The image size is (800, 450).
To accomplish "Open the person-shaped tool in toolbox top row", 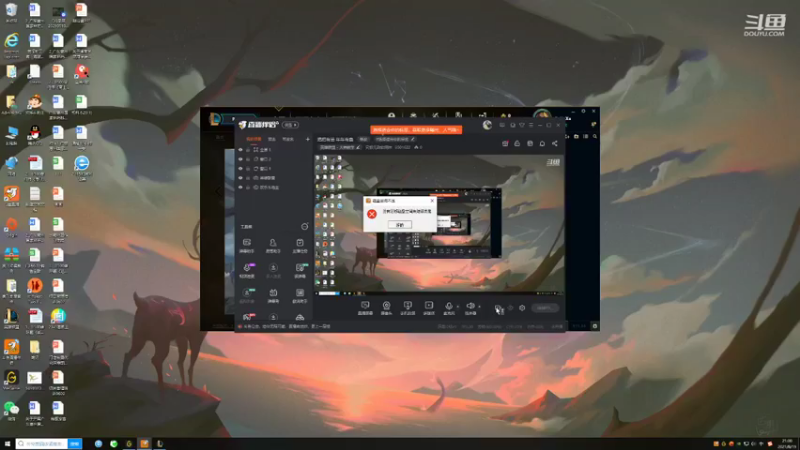I will pos(273,245).
